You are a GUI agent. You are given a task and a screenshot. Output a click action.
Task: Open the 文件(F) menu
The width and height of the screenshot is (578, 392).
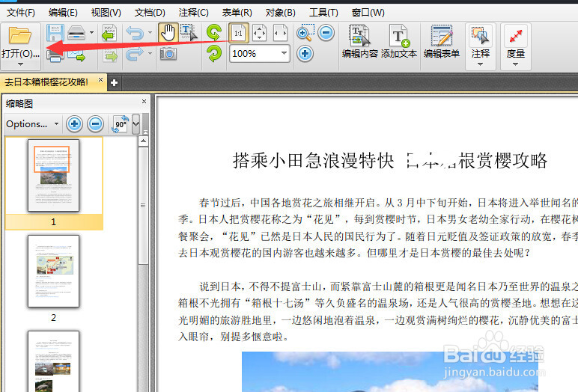[21, 13]
